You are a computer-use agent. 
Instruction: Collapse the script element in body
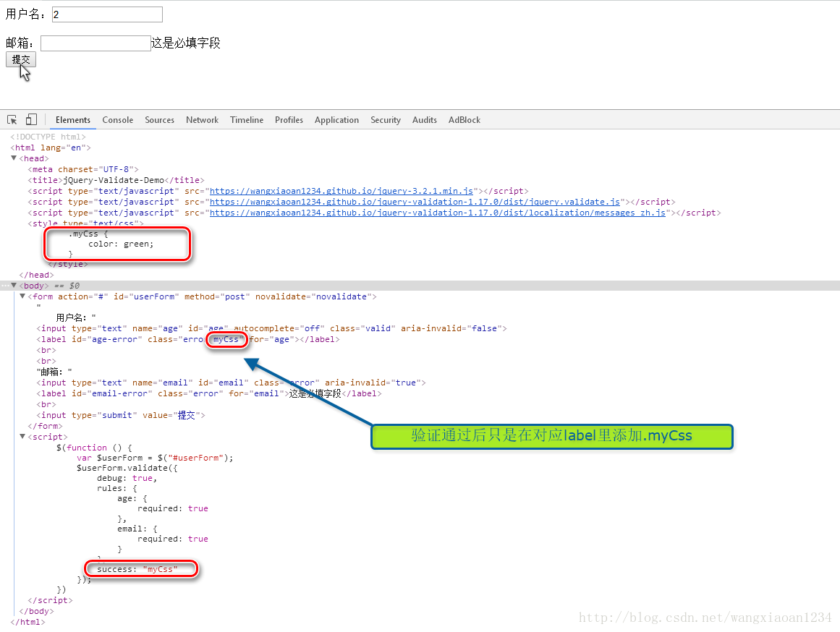(22, 437)
